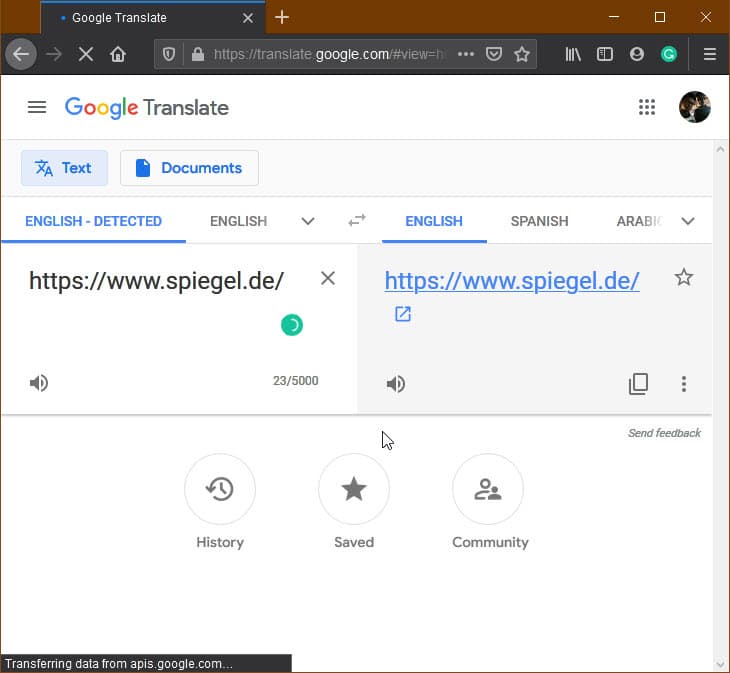
Task: Open the translated site in new window icon
Action: pyautogui.click(x=403, y=314)
